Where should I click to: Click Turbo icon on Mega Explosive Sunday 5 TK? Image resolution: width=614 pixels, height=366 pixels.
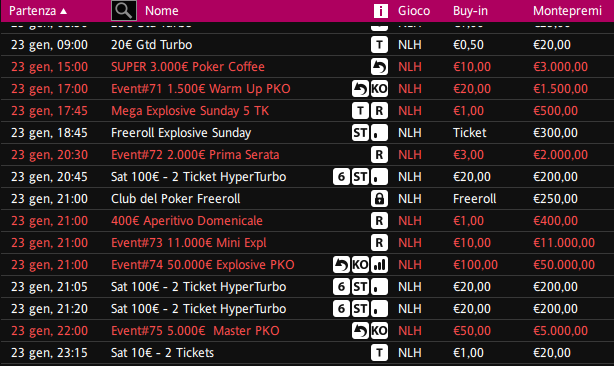360,111
